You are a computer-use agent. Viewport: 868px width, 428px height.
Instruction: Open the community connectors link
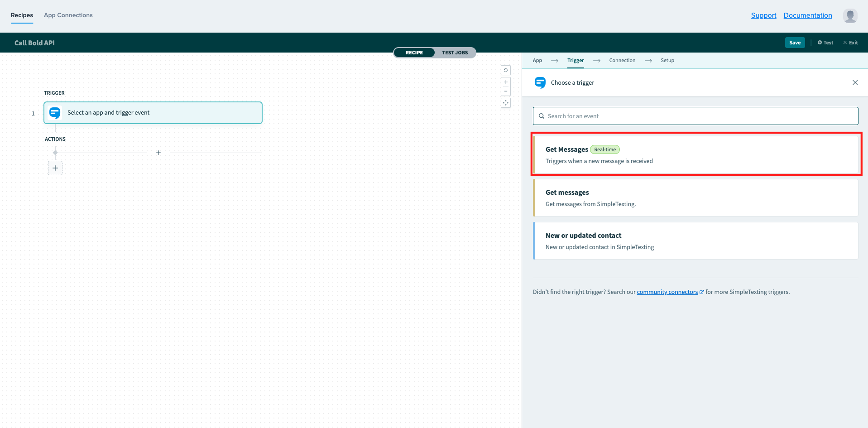click(667, 292)
